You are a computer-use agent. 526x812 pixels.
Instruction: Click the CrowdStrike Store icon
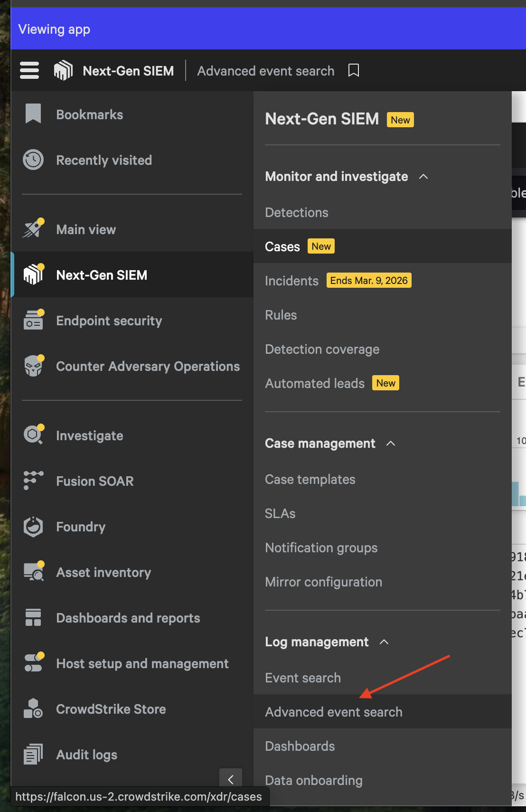(33, 708)
